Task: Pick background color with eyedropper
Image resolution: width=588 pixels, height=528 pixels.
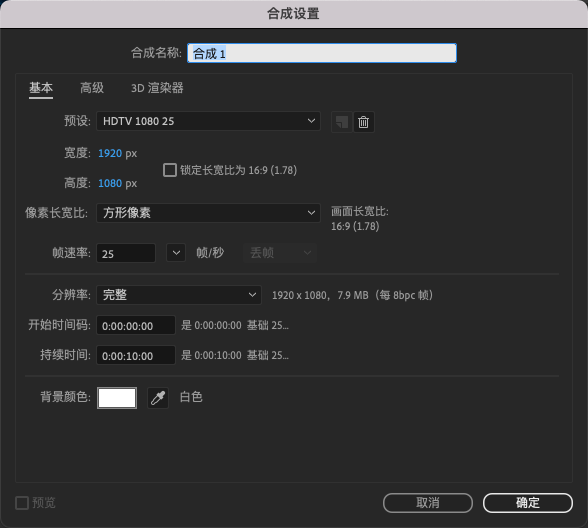Action: pyautogui.click(x=158, y=398)
